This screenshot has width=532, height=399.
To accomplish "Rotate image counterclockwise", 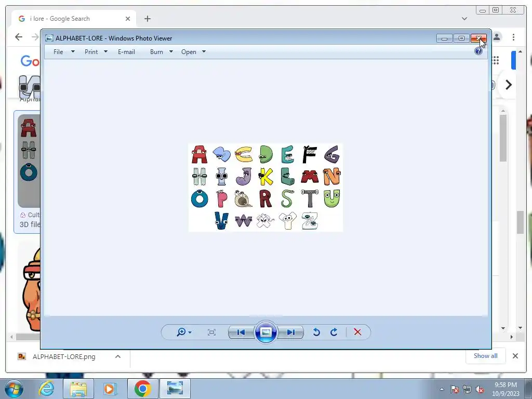I will click(x=316, y=332).
